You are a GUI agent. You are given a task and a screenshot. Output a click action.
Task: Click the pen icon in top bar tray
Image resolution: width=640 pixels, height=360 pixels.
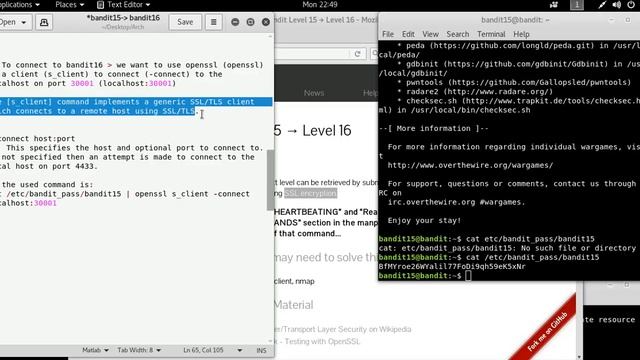coord(602,5)
